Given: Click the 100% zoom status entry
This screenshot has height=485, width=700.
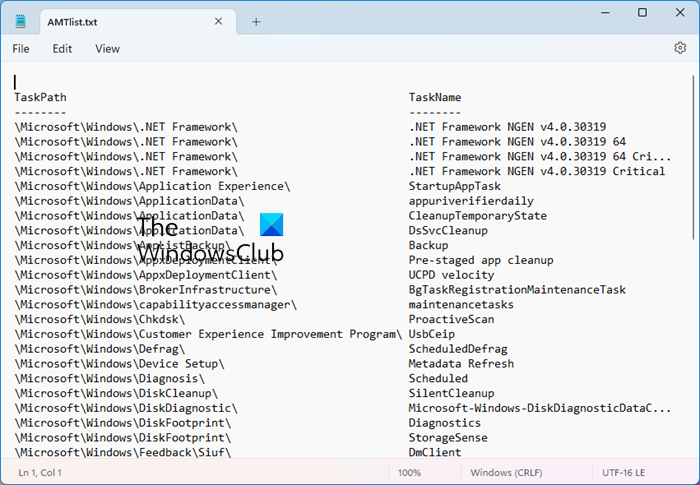Looking at the screenshot, I should (x=409, y=472).
